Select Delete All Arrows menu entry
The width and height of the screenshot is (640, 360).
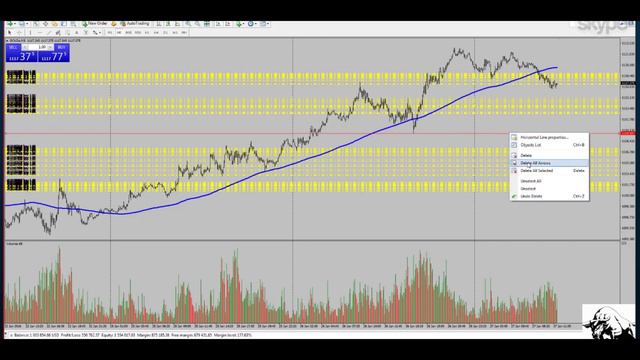549,163
